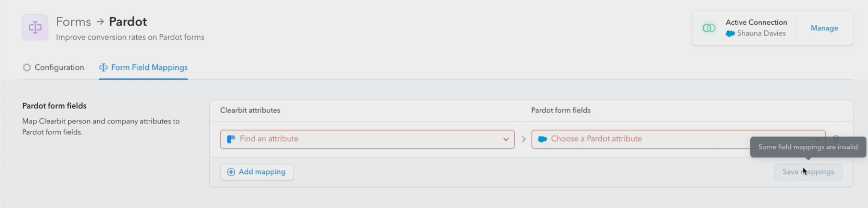Switch to the Configuration tab
Image resolution: width=868 pixels, height=208 pixels.
coord(53,67)
